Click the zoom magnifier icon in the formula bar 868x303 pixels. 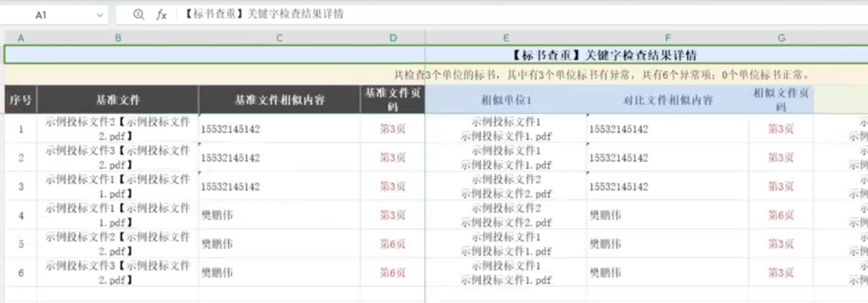pyautogui.click(x=139, y=14)
